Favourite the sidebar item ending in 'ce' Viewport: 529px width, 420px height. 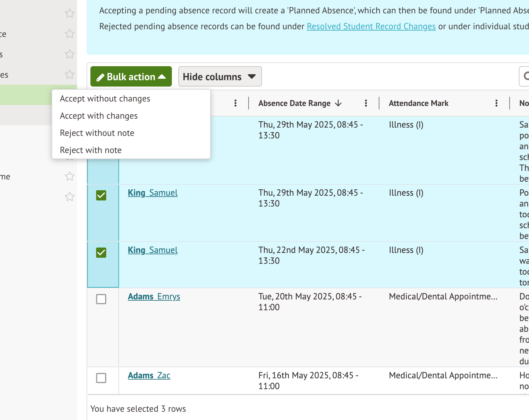point(69,34)
